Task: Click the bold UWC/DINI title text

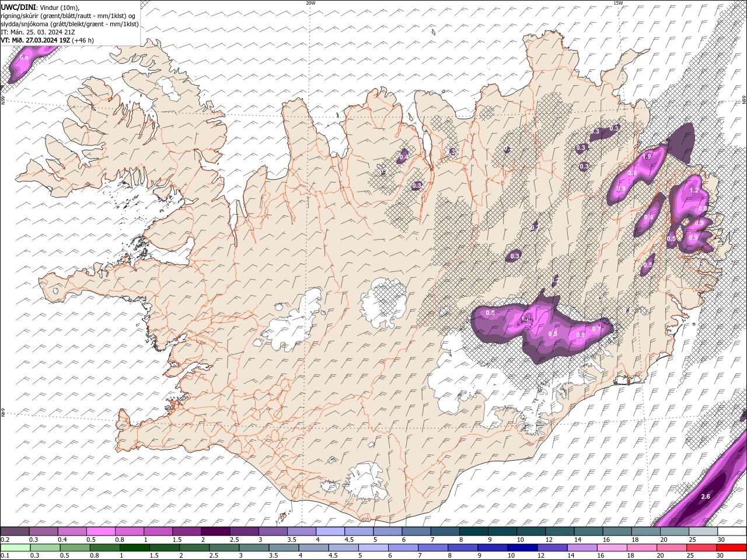Action: click(x=18, y=7)
